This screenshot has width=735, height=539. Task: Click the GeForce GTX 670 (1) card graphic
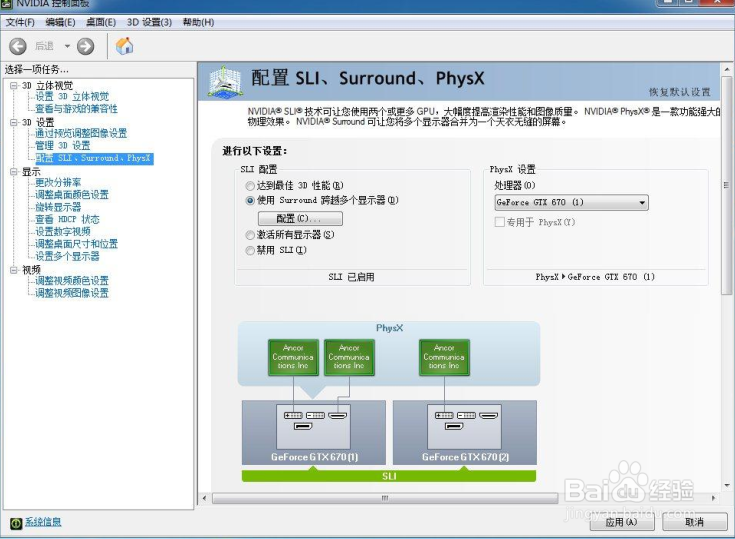(x=314, y=432)
